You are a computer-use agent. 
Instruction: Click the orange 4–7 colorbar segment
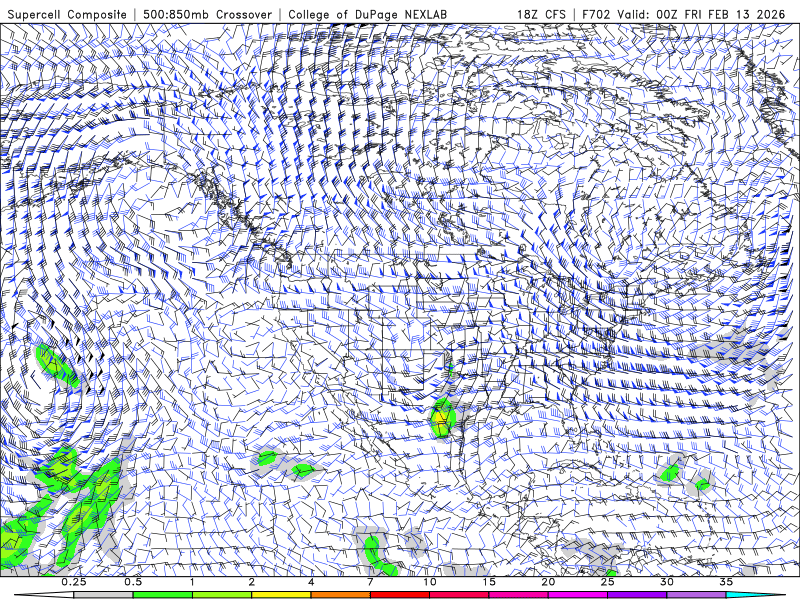[340, 595]
